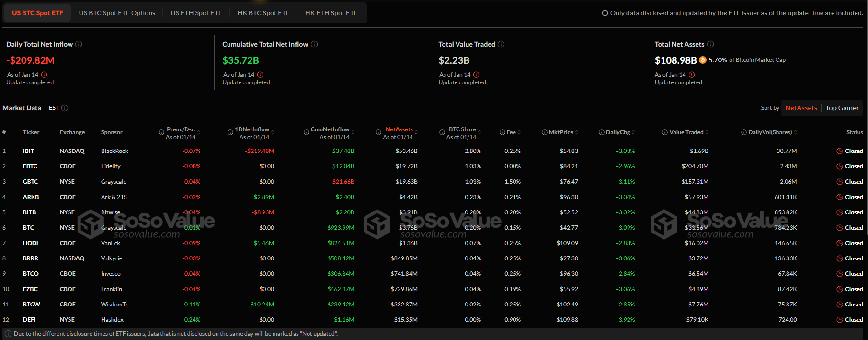
Task: Click the info icon before Prem./Dsc. header
Action: pos(161,132)
